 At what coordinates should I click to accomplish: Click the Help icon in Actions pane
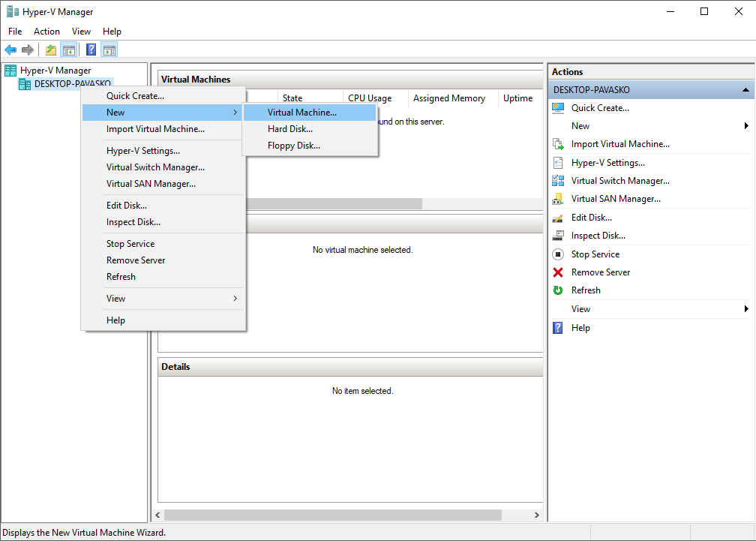click(x=558, y=328)
